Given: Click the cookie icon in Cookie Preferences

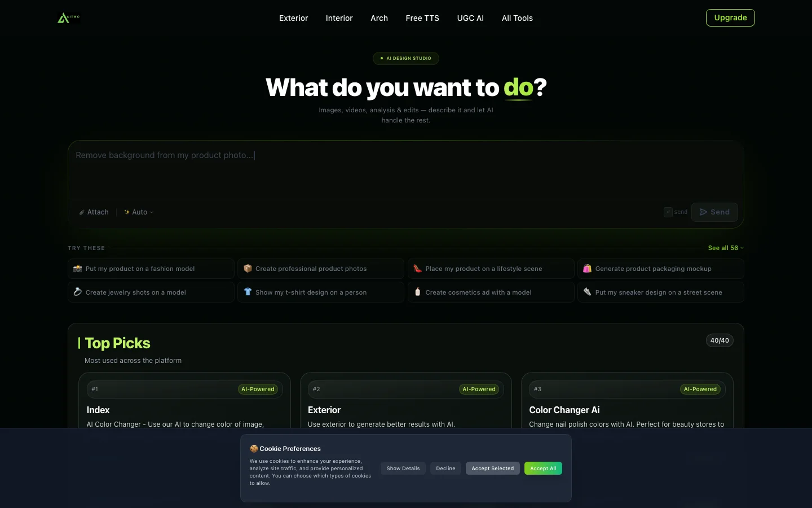Looking at the screenshot, I should click(x=254, y=449).
